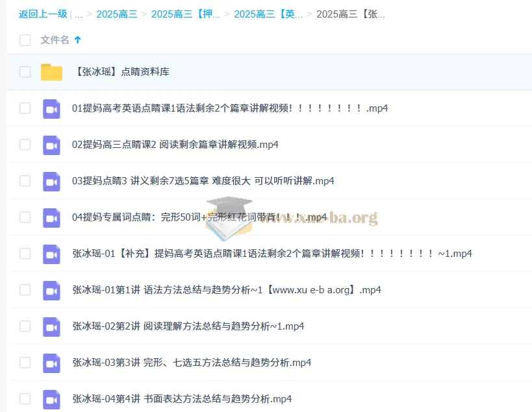Viewport: 532px width, 412px height.
Task: Toggle the select-all checkbox in header
Action: click(x=25, y=40)
